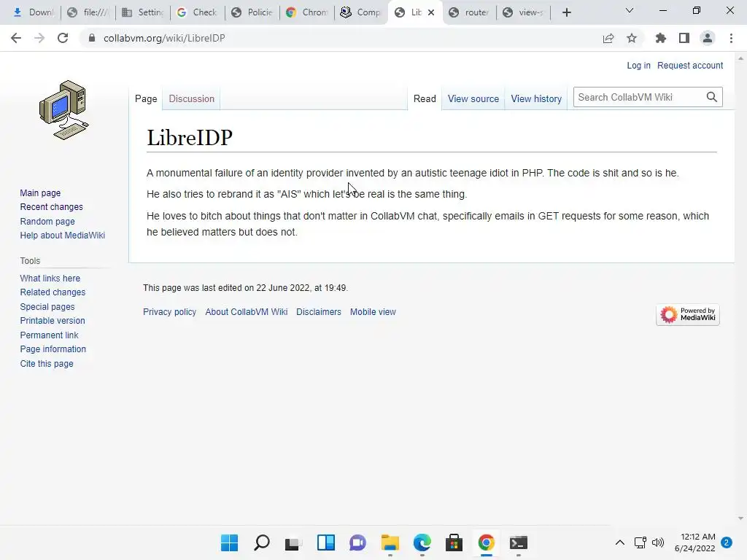
Task: Open the View history tab
Action: point(536,98)
